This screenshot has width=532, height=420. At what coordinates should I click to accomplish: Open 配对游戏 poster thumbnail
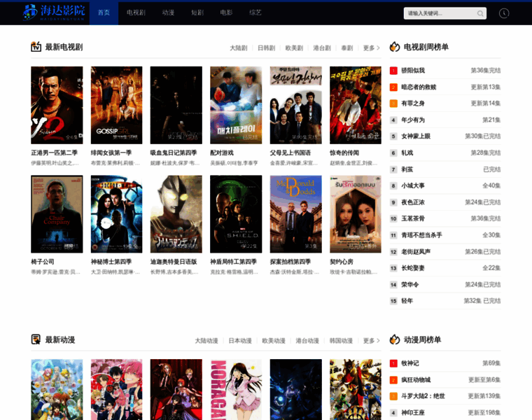tap(236, 105)
